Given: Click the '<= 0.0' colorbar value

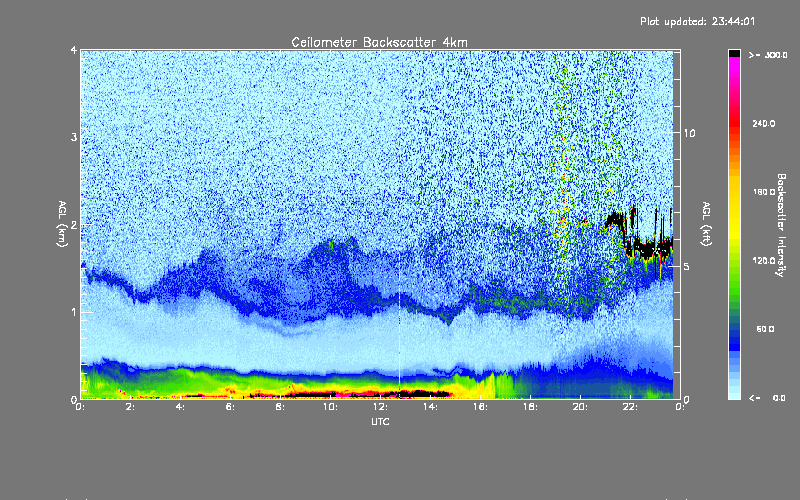Looking at the screenshot, I should pyautogui.click(x=767, y=398).
